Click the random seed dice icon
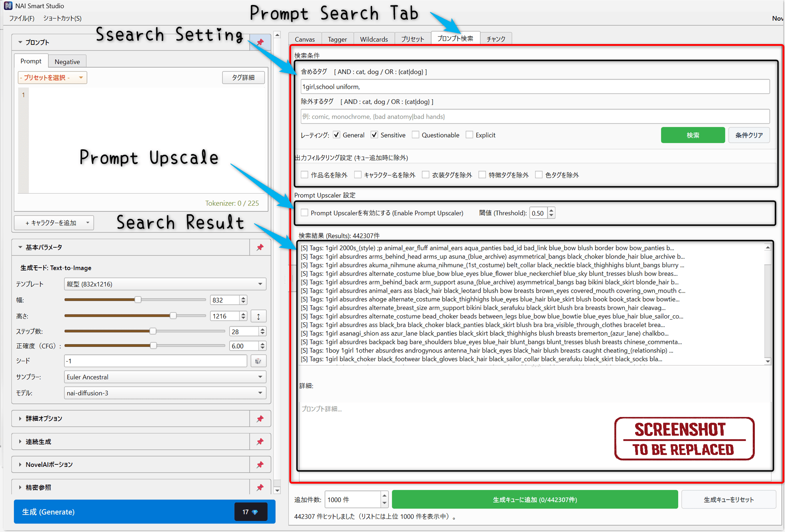This screenshot has width=785, height=532. pos(258,361)
